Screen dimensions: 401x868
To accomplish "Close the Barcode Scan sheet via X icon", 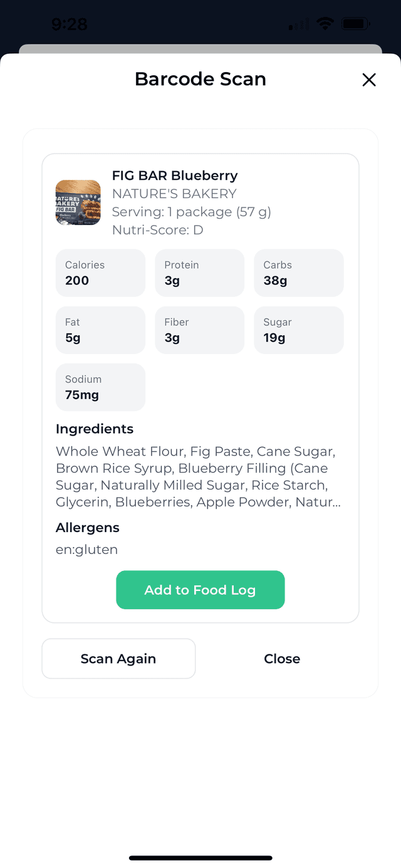I will point(369,80).
